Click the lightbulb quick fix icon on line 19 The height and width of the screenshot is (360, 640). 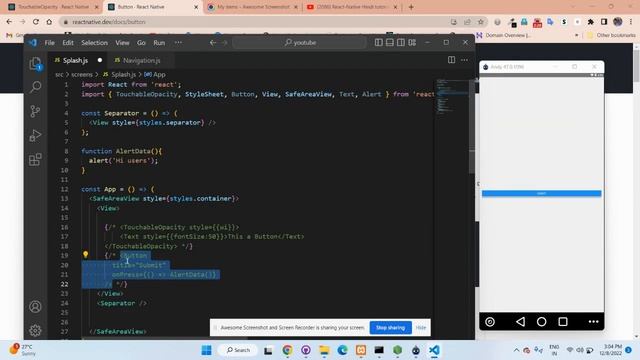pos(86,255)
